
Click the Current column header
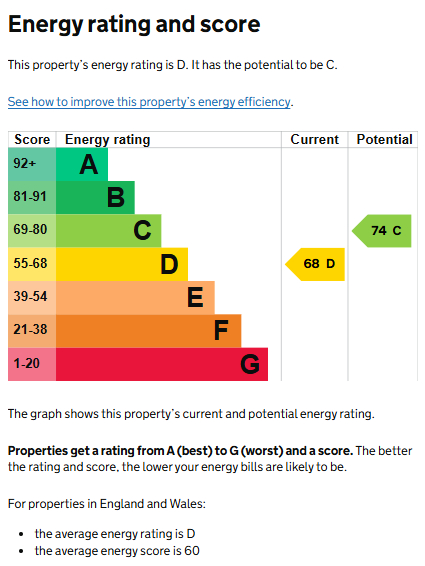click(x=315, y=139)
